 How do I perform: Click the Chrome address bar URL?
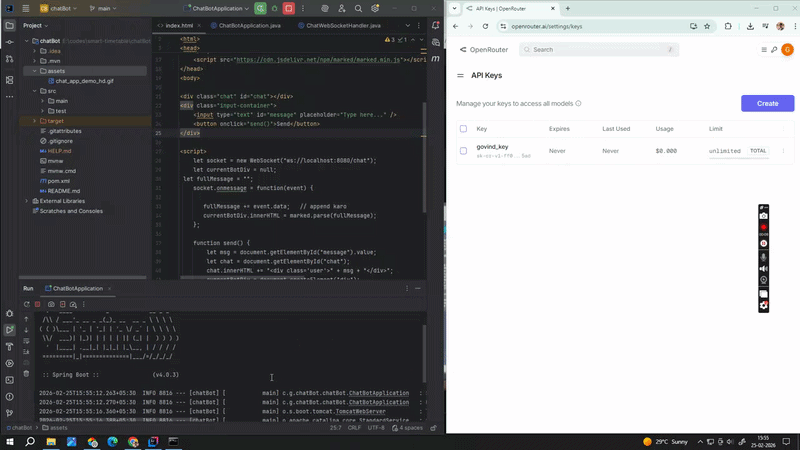tap(546, 27)
